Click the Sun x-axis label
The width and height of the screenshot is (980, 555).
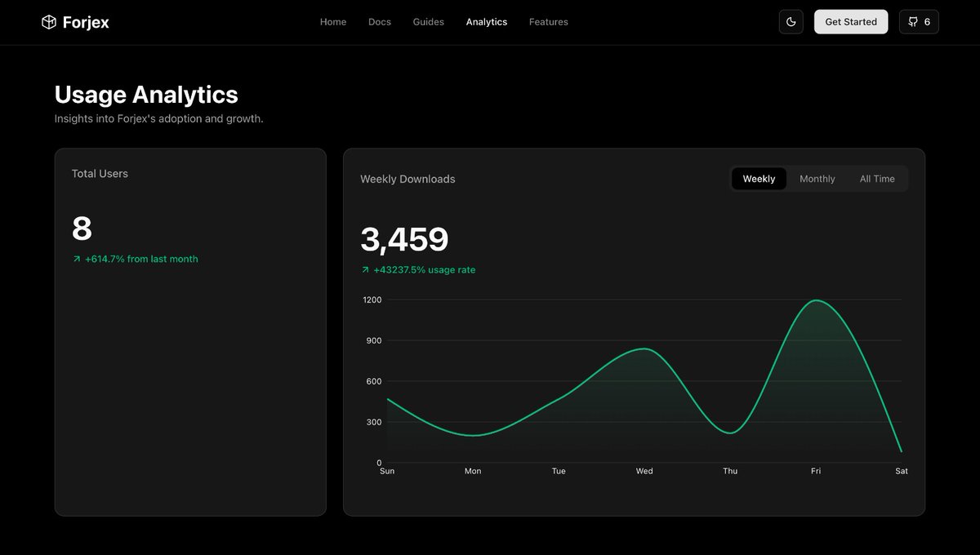tap(387, 471)
